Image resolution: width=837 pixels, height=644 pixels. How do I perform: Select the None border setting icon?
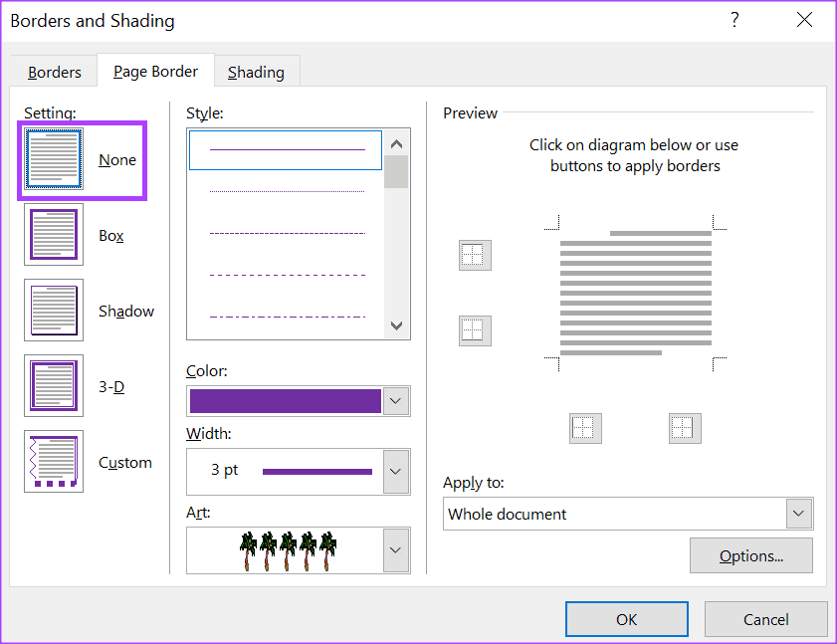(x=54, y=159)
